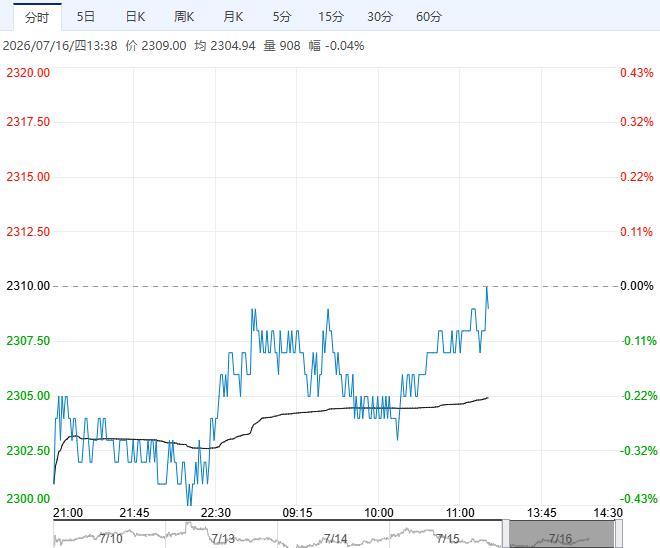
Task: Open the 60分 interval chart
Action: point(428,17)
